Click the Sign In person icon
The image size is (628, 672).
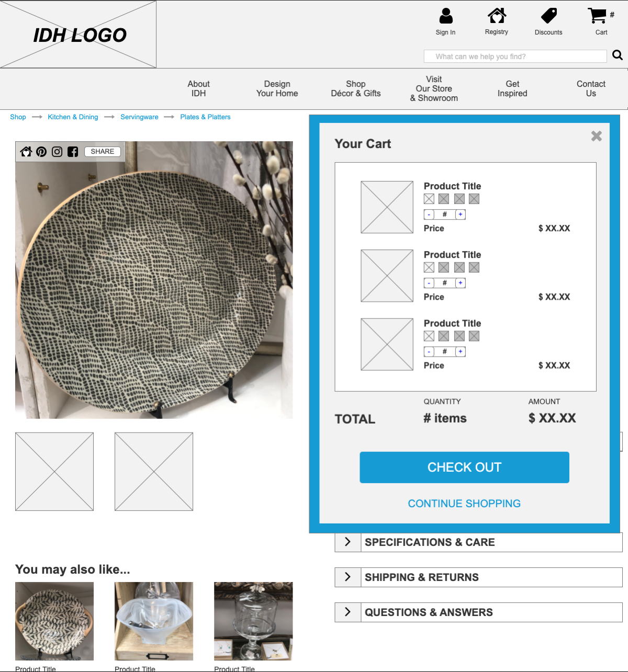point(446,16)
